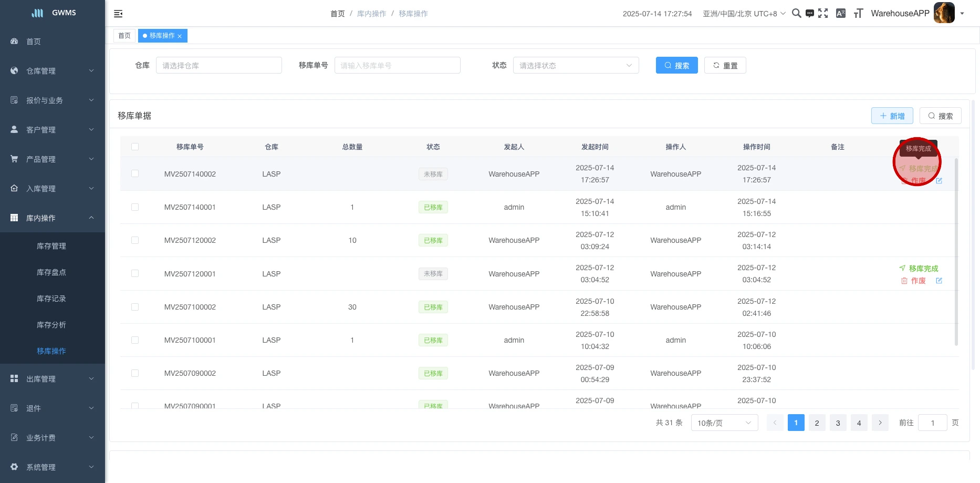The width and height of the screenshot is (980, 483).
Task: Click the 移库单号 input field
Action: click(397, 65)
